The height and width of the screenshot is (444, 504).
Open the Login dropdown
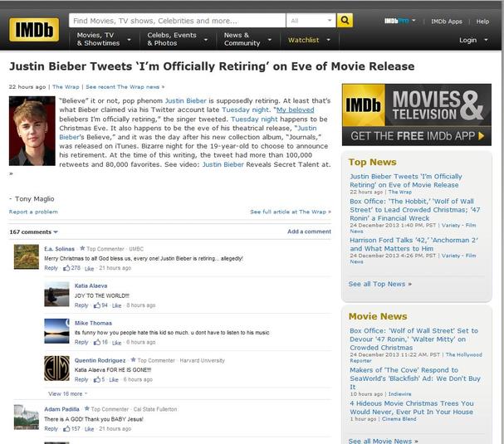[473, 40]
